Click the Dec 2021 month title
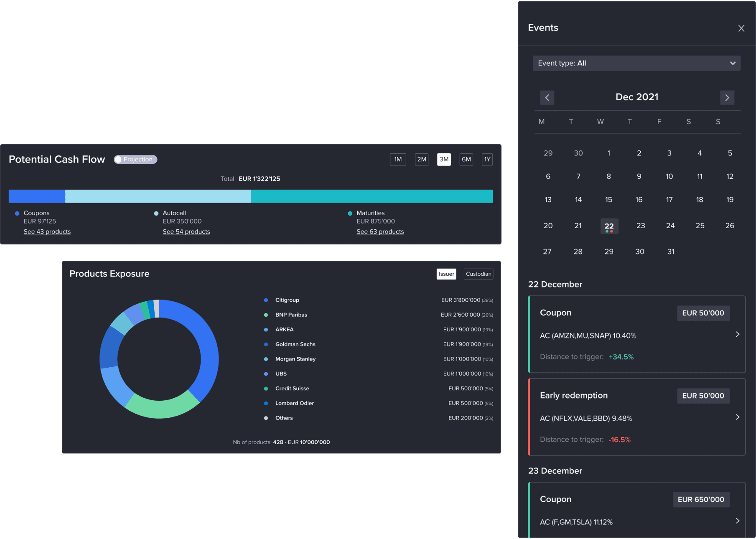Screen dimensions: 756x539 (x=637, y=97)
